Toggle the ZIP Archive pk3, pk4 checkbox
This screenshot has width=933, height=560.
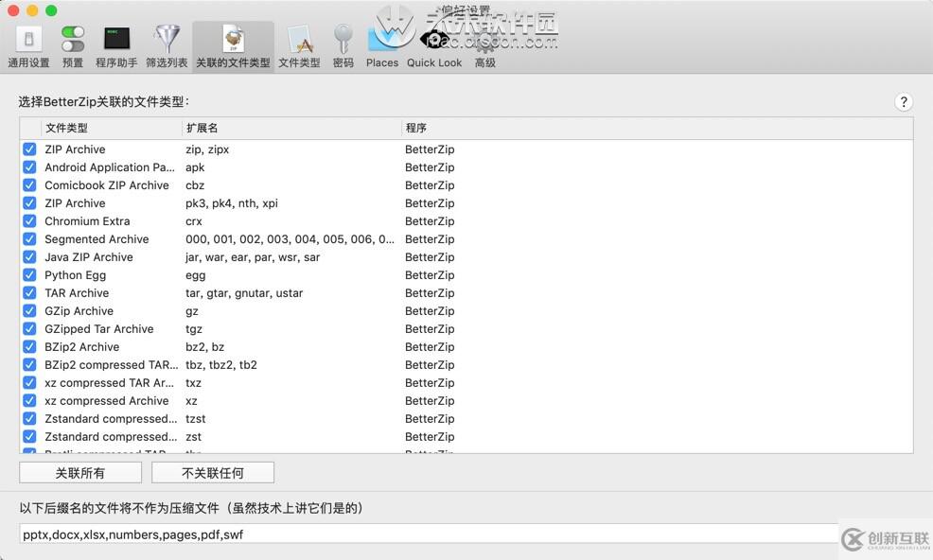[29, 203]
